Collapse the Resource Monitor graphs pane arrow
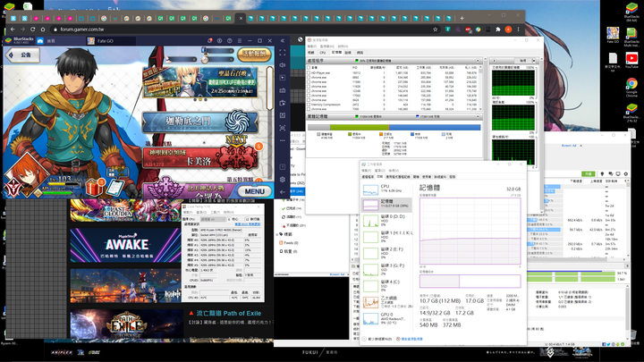The image size is (644, 362). (494, 61)
